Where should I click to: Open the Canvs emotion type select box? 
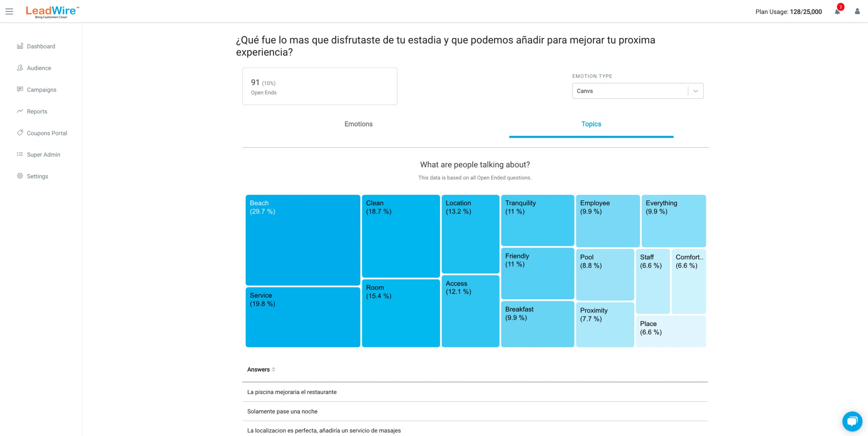pos(637,91)
